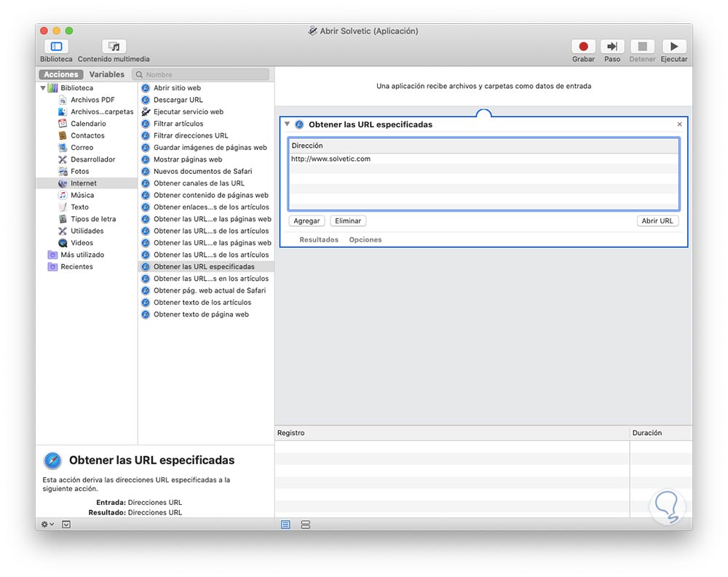Screen dimensions: 728x577
Task: Click the Duración column header
Action: point(661,433)
